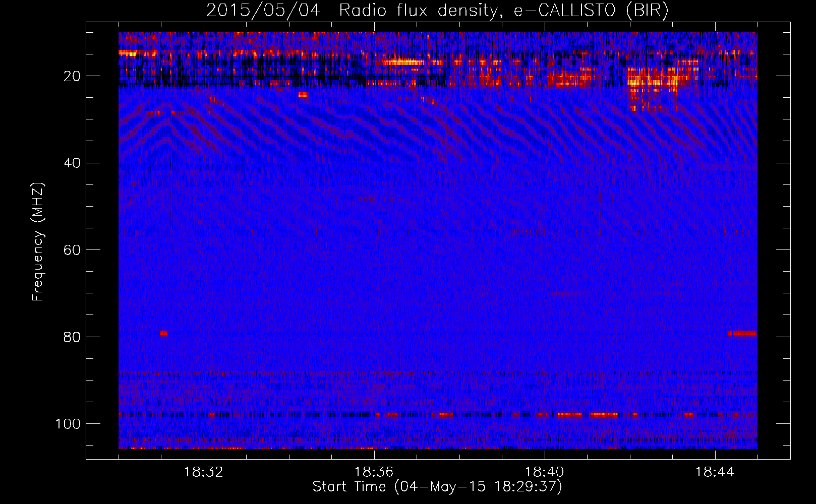Click the 18:40 time tick label
Image resolution: width=816 pixels, height=504 pixels.
click(x=545, y=472)
